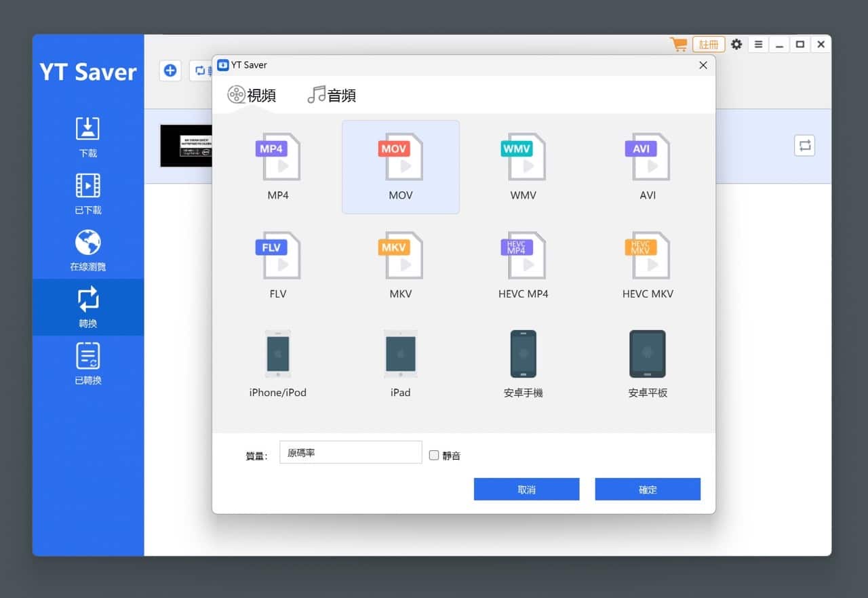Close the YT Saver format dialog
The width and height of the screenshot is (868, 598).
703,65
